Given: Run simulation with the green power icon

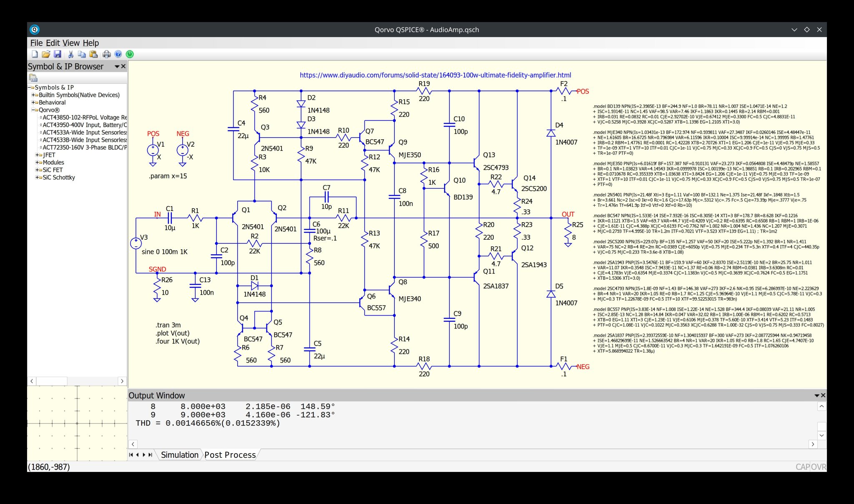Looking at the screenshot, I should pos(130,54).
